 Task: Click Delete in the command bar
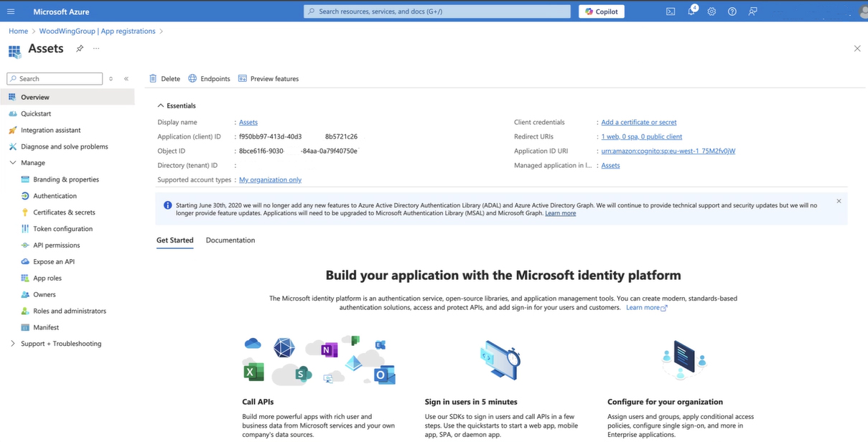pos(164,79)
